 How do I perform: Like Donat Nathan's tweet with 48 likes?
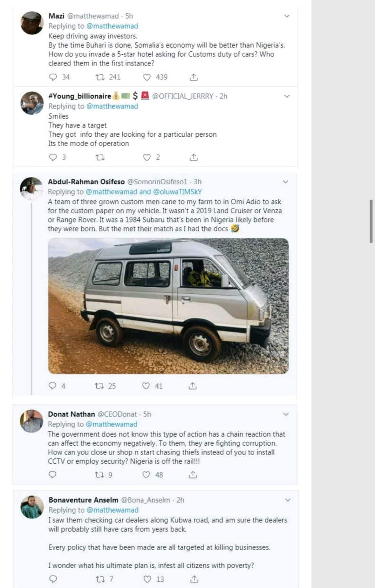click(146, 475)
